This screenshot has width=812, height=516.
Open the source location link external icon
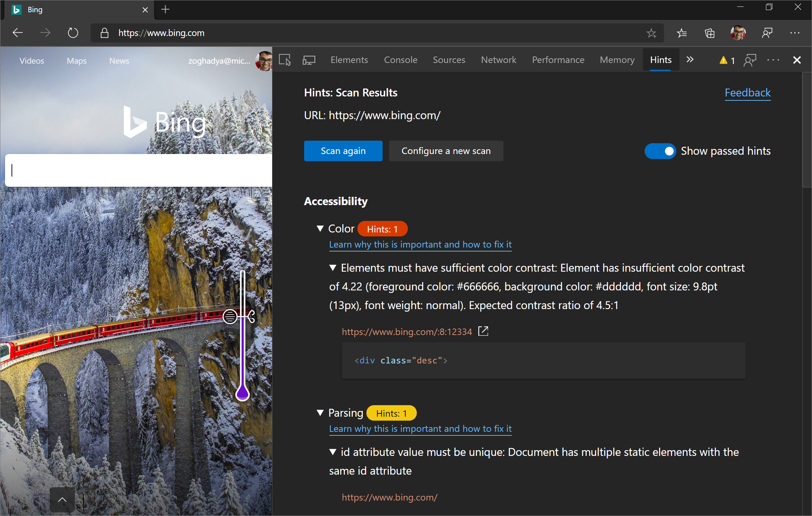click(483, 331)
